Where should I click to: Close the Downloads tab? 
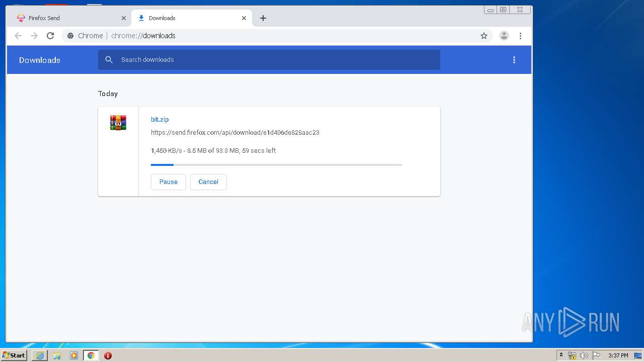click(x=244, y=18)
